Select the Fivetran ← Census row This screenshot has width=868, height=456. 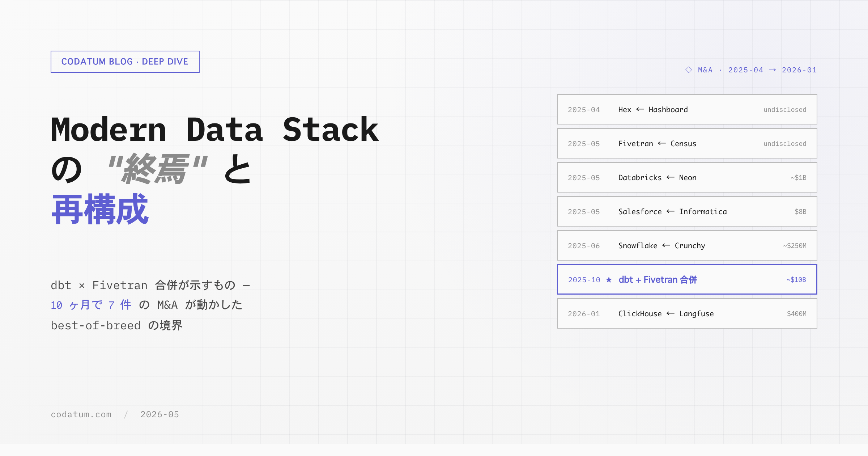point(687,143)
